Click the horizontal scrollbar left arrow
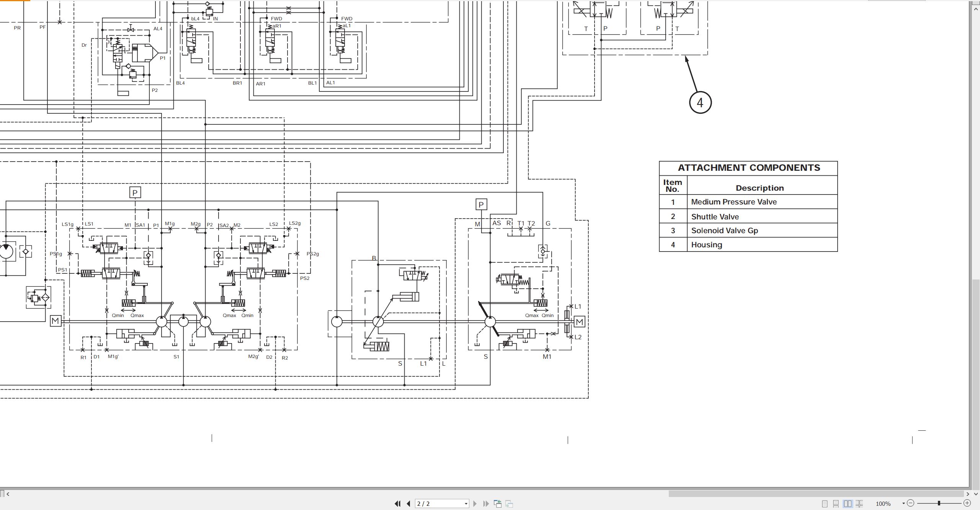 click(8, 494)
